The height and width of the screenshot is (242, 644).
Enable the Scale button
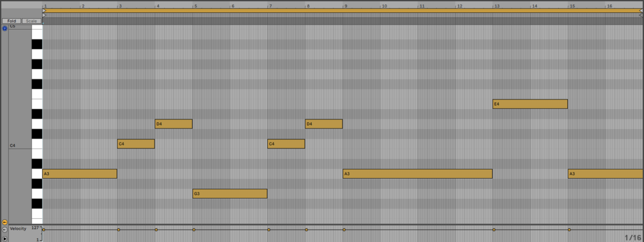[x=32, y=21]
